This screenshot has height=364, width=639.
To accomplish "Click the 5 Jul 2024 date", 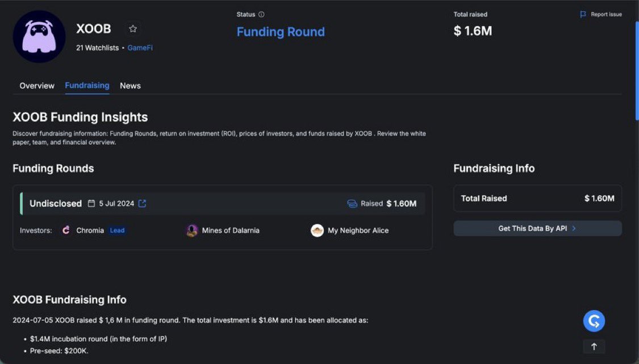I will coord(116,203).
